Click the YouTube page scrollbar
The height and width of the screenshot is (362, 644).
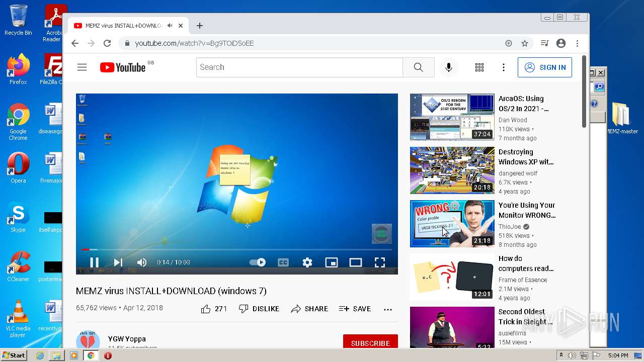(x=584, y=90)
